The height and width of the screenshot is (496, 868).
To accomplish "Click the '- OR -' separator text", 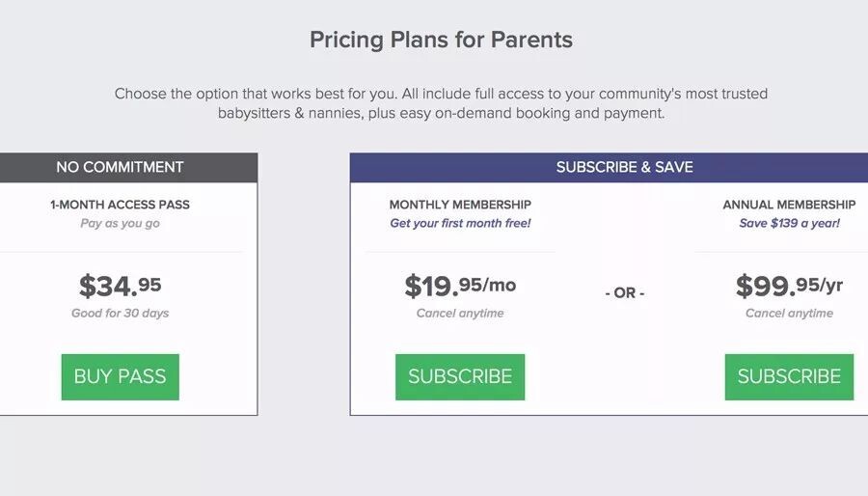I will [x=624, y=292].
